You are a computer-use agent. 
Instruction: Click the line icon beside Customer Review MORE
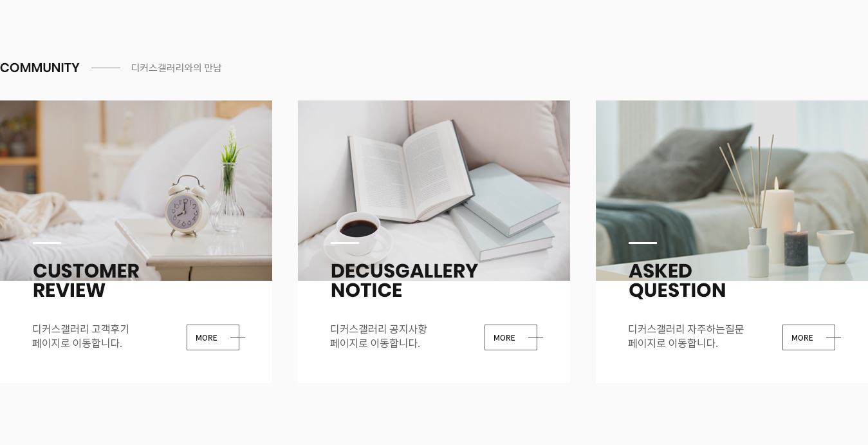(x=237, y=337)
